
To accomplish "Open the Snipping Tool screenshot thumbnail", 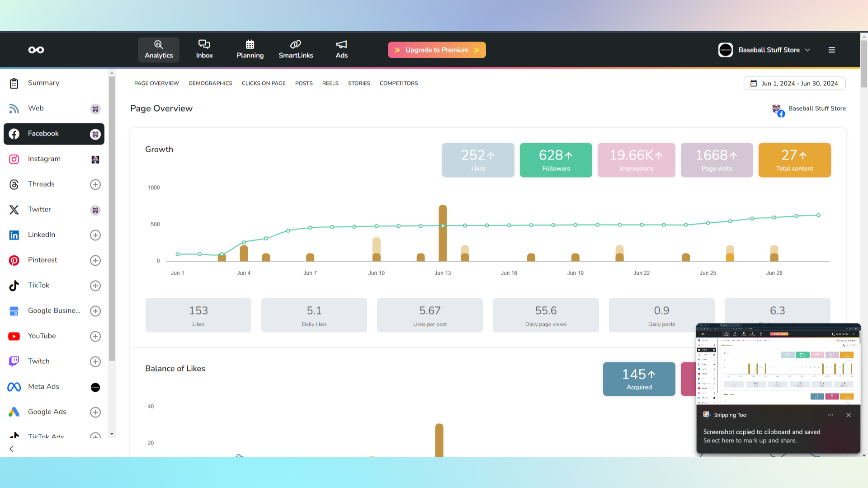I will point(778,364).
